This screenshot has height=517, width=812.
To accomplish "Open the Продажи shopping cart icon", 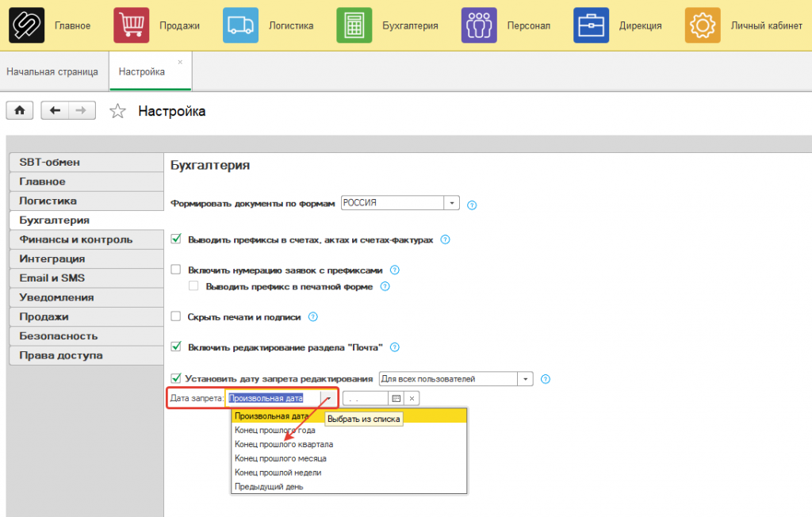I will click(x=132, y=25).
